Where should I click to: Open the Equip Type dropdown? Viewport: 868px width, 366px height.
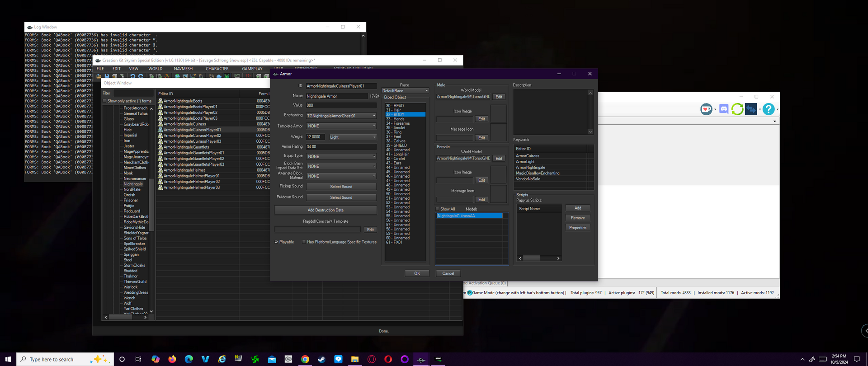pos(341,156)
